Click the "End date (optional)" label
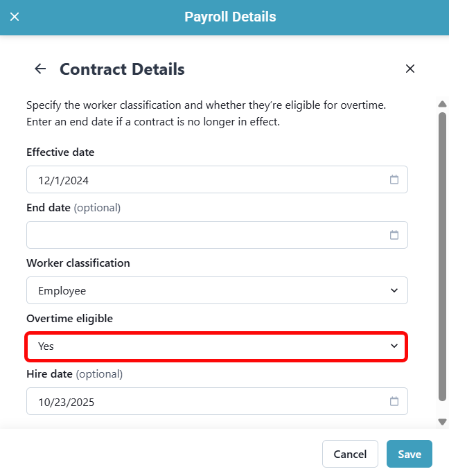 [x=73, y=207]
